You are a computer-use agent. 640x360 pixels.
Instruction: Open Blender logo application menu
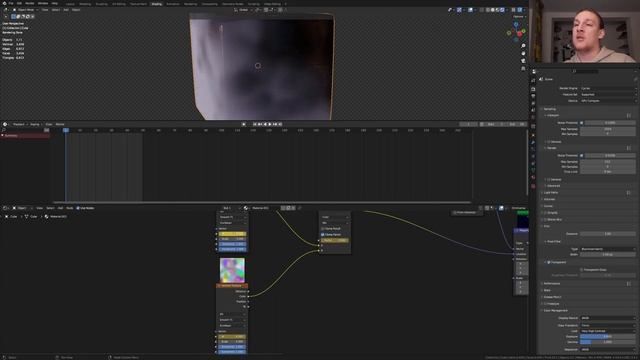4,3
